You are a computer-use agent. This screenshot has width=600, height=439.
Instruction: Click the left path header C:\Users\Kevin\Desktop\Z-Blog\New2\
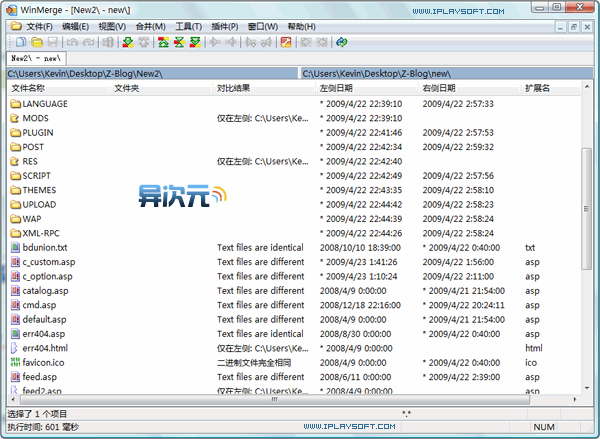(152, 73)
